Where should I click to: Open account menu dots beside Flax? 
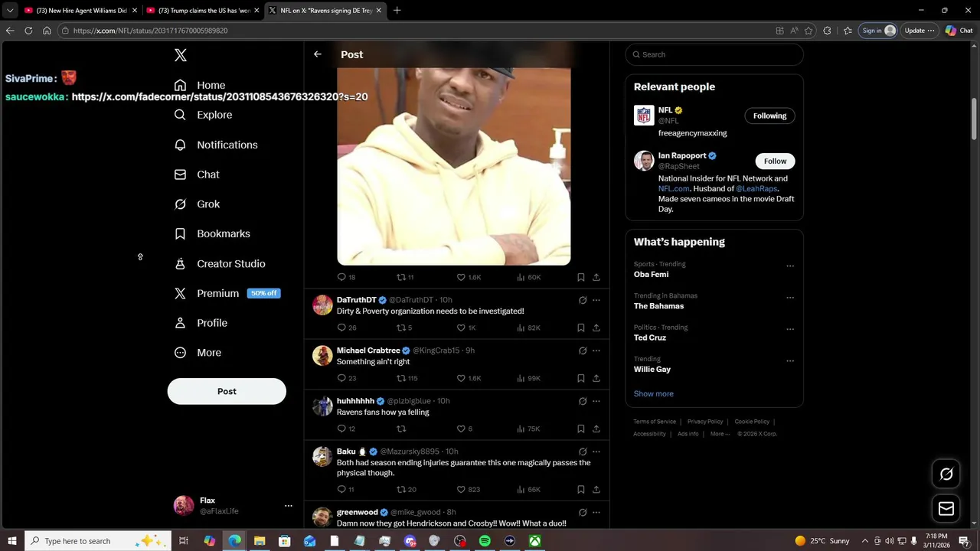pyautogui.click(x=289, y=506)
